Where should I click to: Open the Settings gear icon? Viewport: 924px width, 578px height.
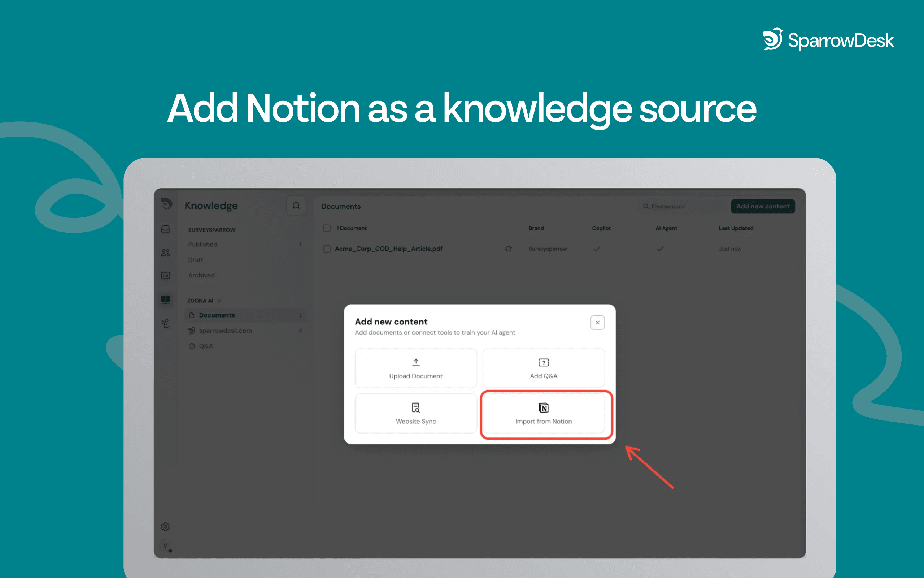165,527
